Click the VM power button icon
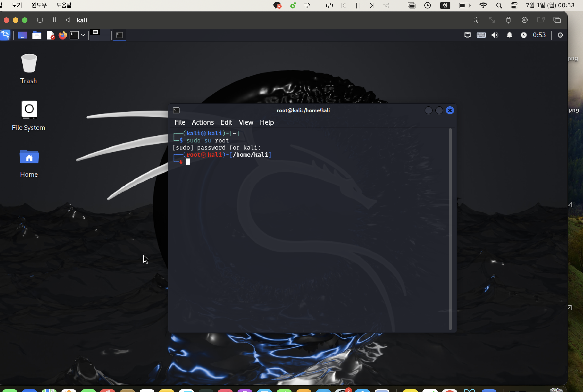The image size is (583, 392). (40, 20)
